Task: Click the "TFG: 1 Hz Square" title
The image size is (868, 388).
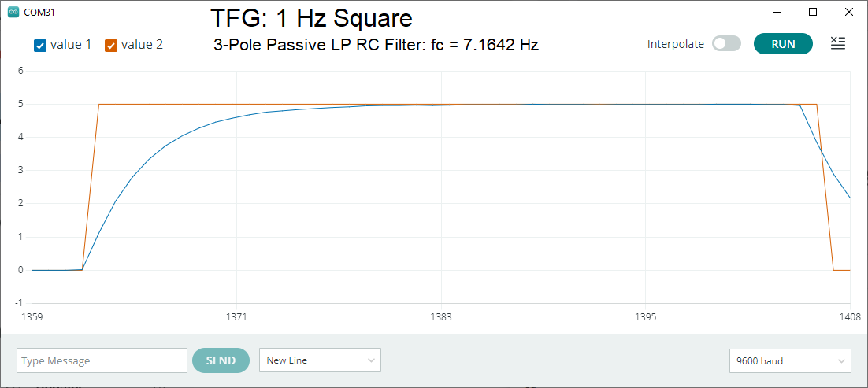Action: click(x=311, y=18)
